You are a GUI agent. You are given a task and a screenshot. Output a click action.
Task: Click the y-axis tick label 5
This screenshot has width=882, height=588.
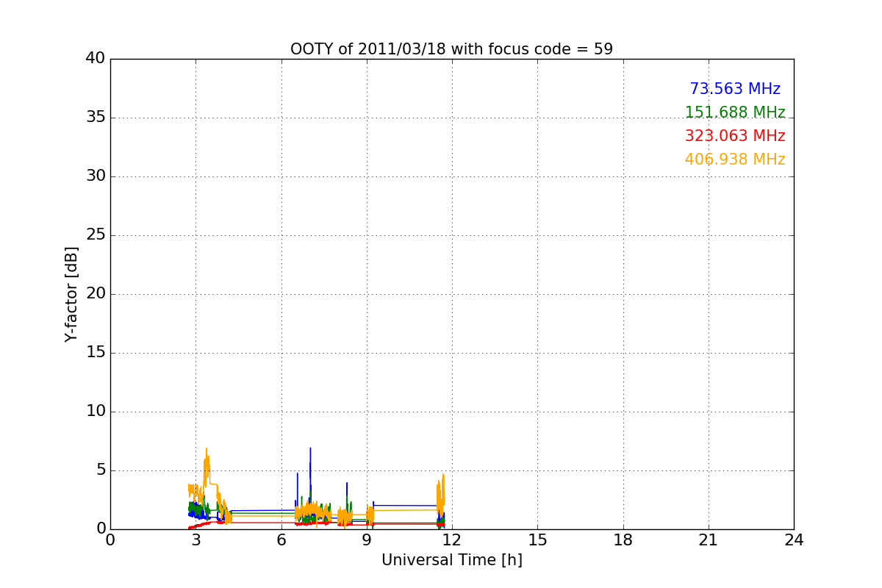coord(100,470)
